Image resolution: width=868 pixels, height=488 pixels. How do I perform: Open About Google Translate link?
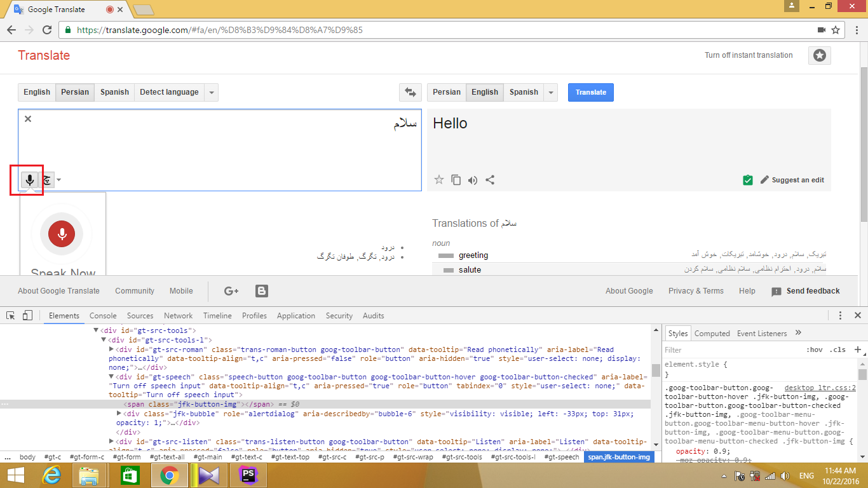coord(58,291)
